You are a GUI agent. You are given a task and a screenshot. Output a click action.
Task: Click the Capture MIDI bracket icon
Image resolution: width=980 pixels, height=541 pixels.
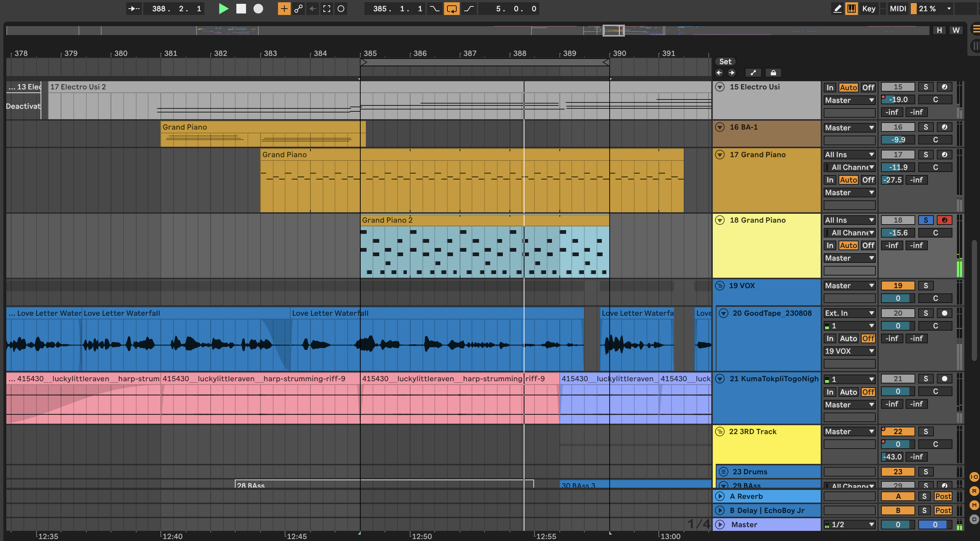coord(327,9)
